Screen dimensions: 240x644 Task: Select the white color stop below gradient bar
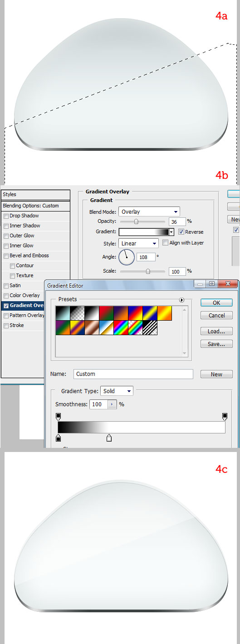coord(109,437)
